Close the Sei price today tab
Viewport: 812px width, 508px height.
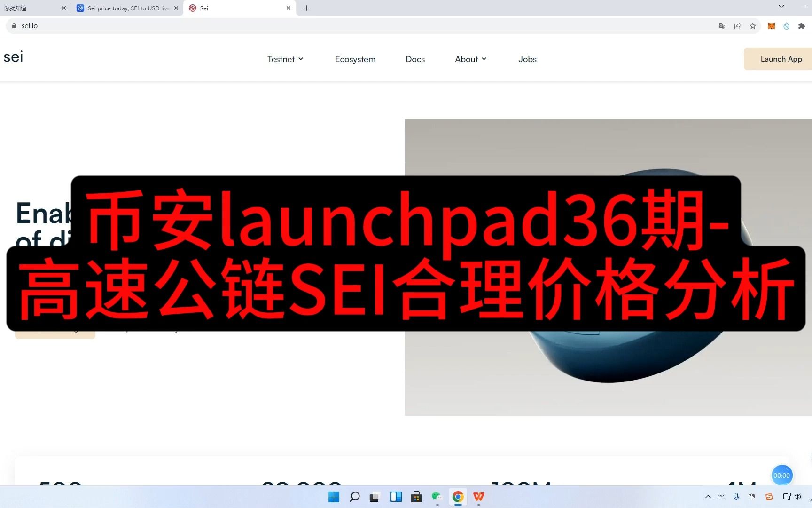point(176,8)
